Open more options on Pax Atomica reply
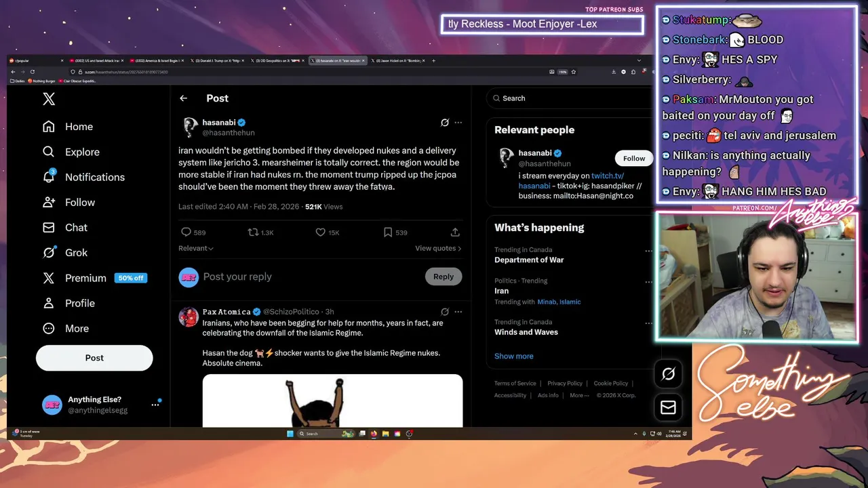This screenshot has width=868, height=488. pos(458,312)
